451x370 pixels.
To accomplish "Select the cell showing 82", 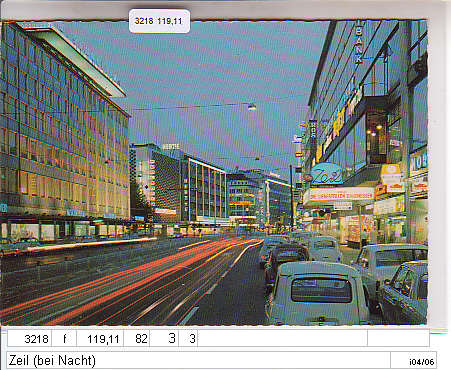I will click(137, 339).
